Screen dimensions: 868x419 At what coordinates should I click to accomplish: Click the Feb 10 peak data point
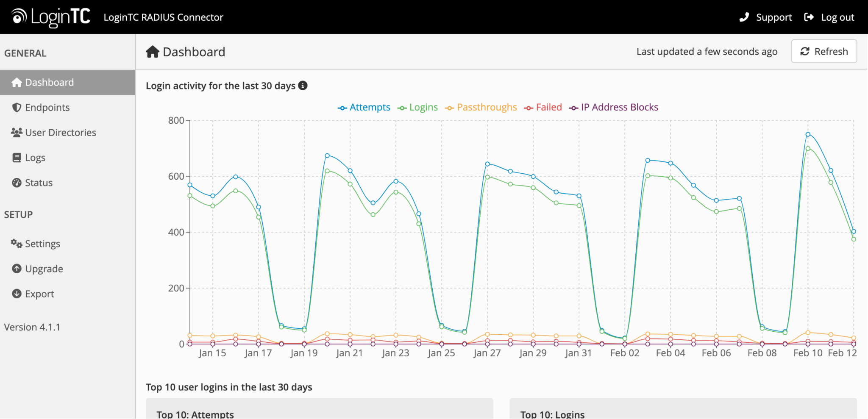807,134
